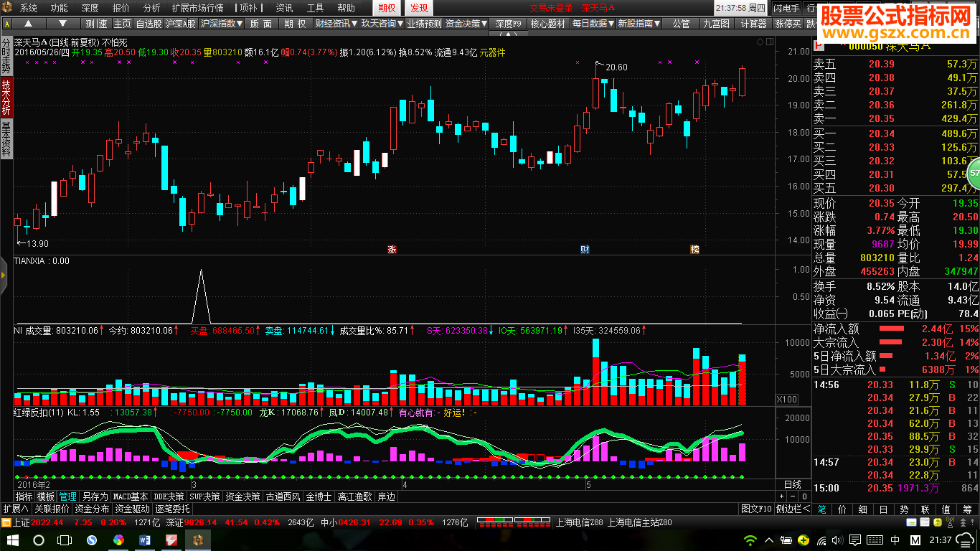Toggle the 期权 mode button
This screenshot has height=551, width=980.
pyautogui.click(x=386, y=8)
